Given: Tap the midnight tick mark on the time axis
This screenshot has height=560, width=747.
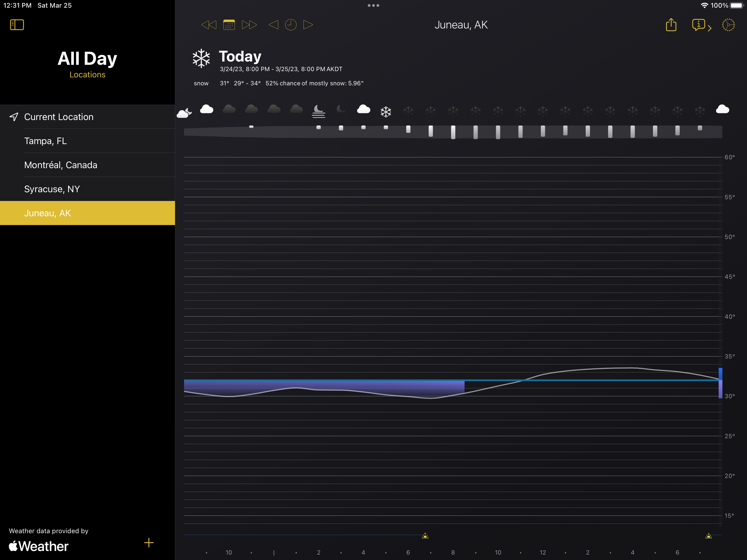Looking at the screenshot, I should pyautogui.click(x=273, y=553).
